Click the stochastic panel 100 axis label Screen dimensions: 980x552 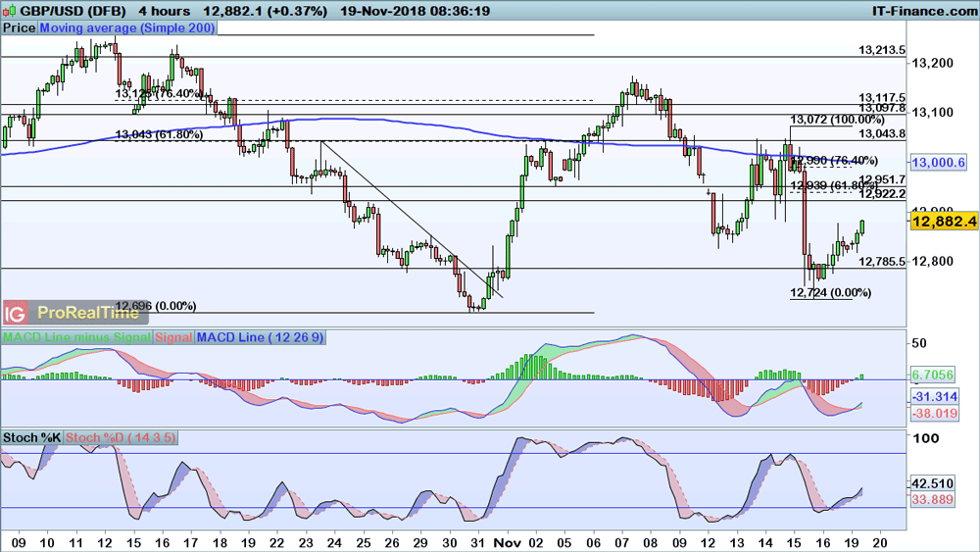(925, 439)
